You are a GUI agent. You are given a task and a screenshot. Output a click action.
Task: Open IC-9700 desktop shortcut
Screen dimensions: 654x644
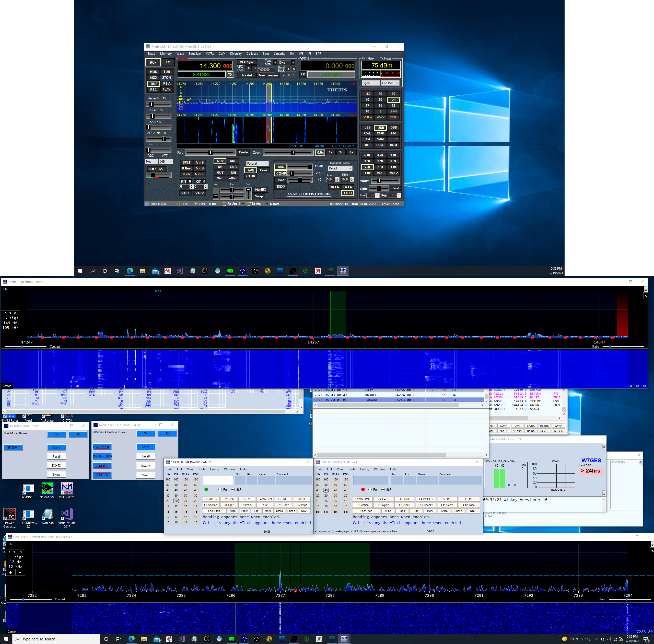[67, 418]
